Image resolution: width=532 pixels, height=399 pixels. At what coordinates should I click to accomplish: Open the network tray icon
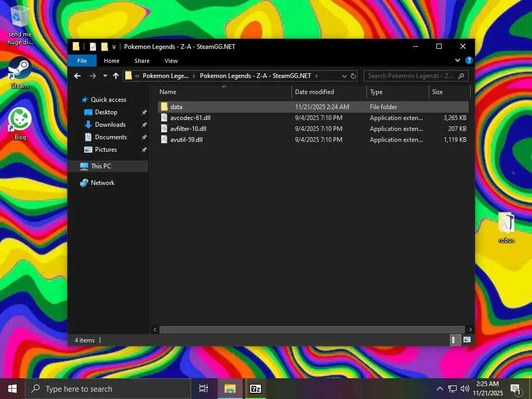point(453,389)
